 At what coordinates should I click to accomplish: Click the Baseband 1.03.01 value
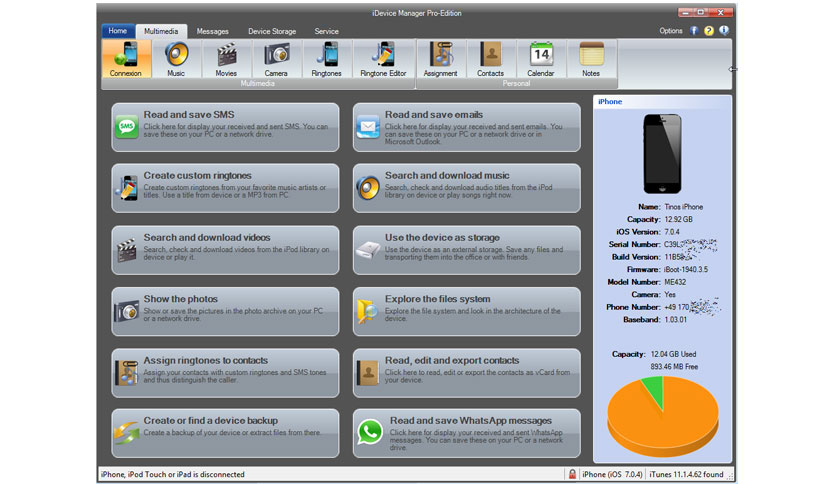click(676, 320)
